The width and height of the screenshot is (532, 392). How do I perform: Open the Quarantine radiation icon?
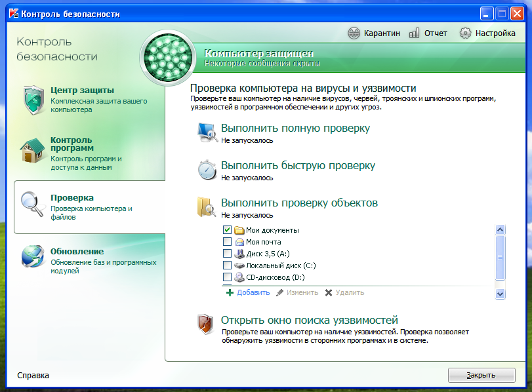point(354,33)
